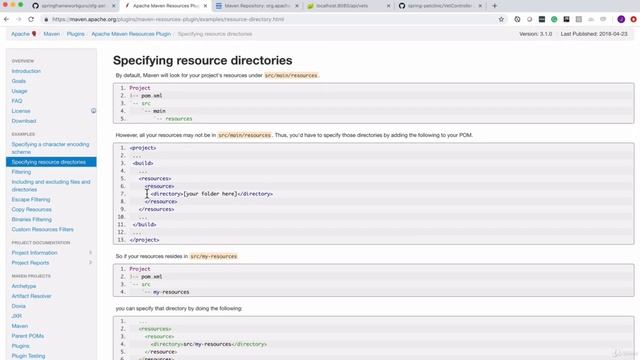This screenshot has height=360, width=640.
Task: Open the Binaries Filtering link
Action: click(x=31, y=220)
